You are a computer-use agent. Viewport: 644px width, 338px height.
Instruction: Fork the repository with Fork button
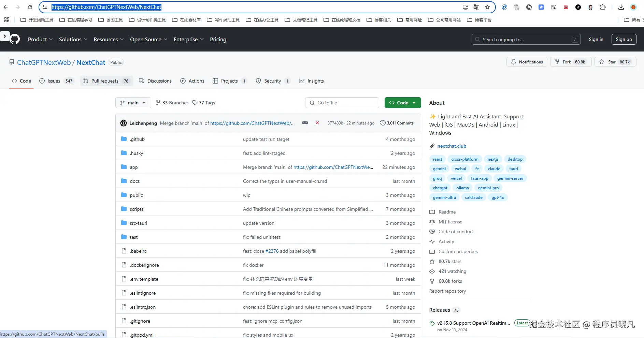(x=571, y=62)
